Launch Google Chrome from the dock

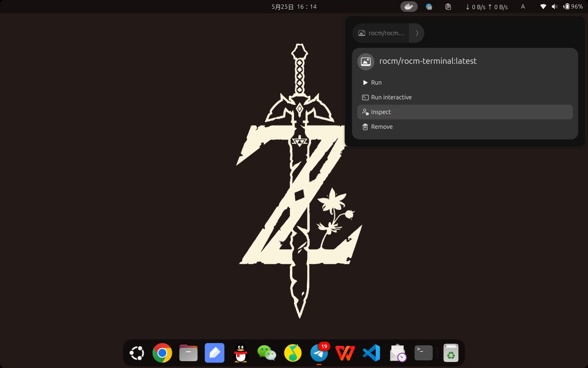[162, 353]
